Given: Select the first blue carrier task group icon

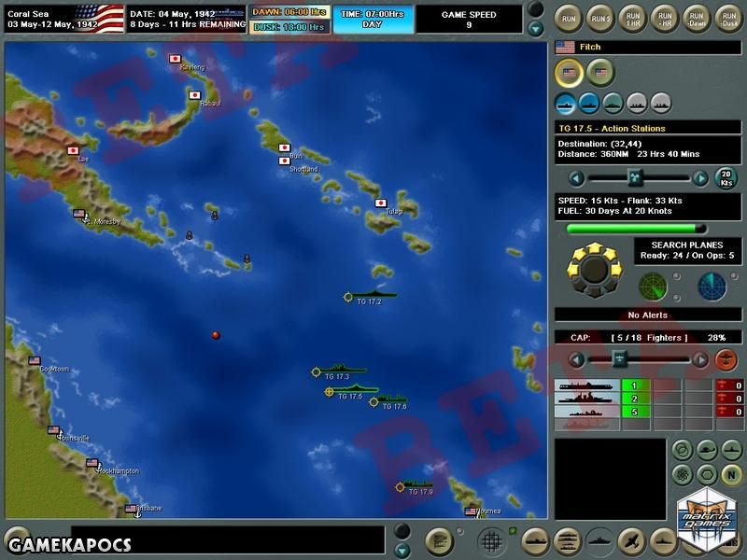Looking at the screenshot, I should click(566, 104).
